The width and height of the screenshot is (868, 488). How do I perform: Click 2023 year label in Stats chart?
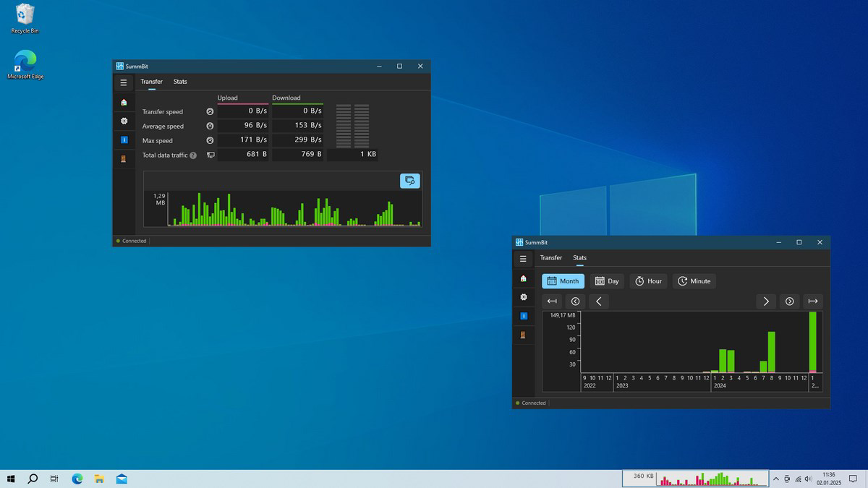coord(622,386)
